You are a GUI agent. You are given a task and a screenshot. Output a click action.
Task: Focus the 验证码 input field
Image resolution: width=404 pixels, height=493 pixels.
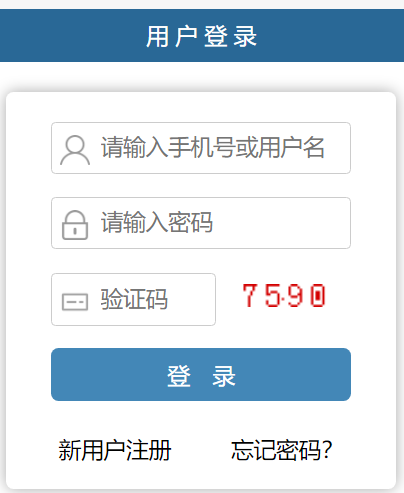133,299
